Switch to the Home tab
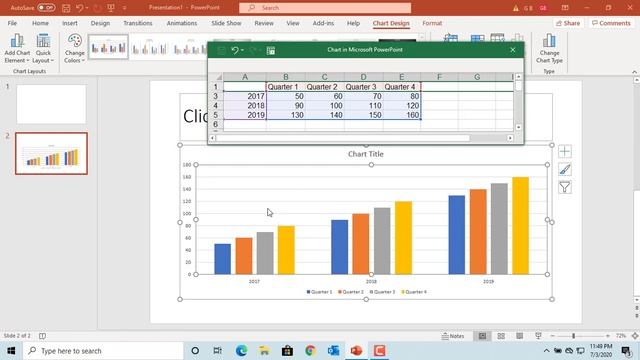The width and height of the screenshot is (640, 360). pyautogui.click(x=40, y=23)
